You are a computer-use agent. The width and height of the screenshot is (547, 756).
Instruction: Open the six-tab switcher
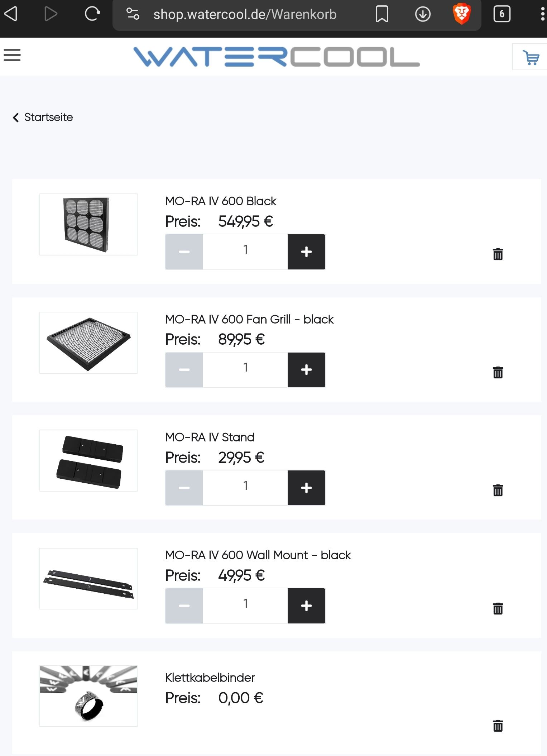click(502, 14)
